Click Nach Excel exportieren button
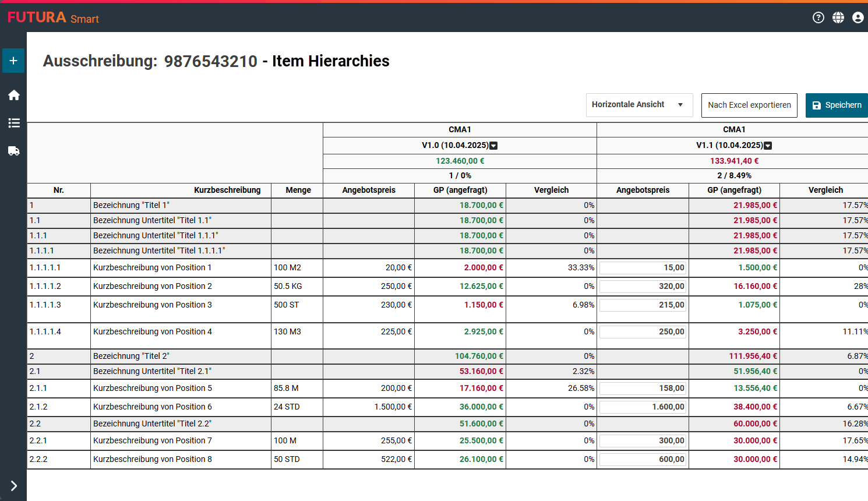 [x=749, y=105]
